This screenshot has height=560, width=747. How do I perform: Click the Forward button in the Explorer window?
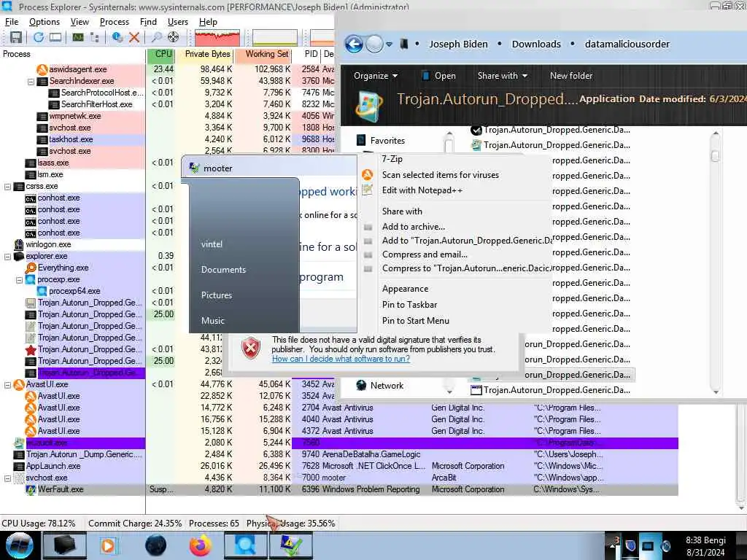click(x=374, y=44)
